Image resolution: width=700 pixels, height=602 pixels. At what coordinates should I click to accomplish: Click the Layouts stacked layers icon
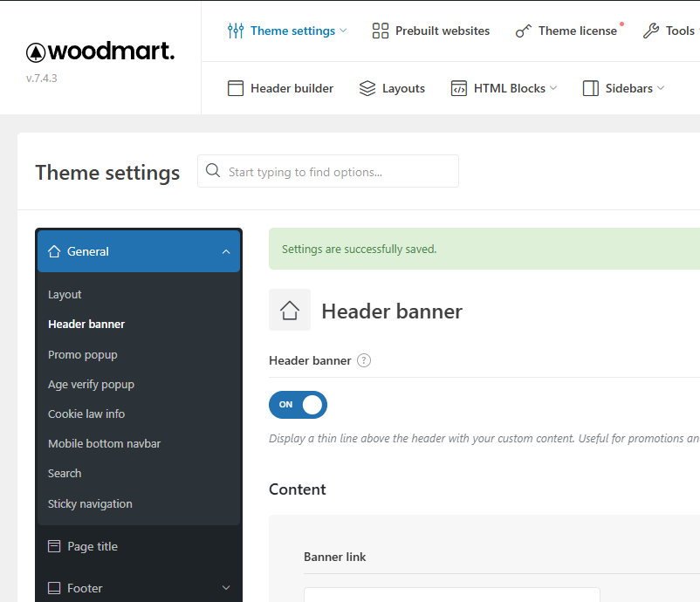coord(367,88)
